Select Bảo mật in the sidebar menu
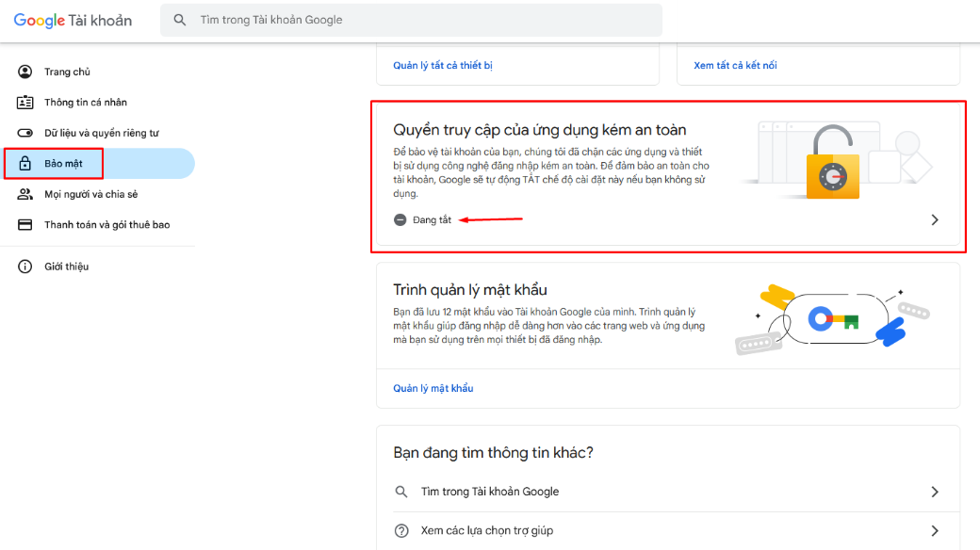980x550 pixels. coord(65,163)
